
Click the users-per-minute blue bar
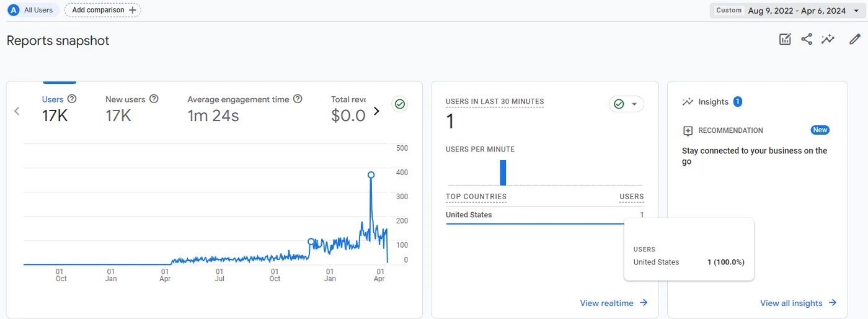pos(503,173)
